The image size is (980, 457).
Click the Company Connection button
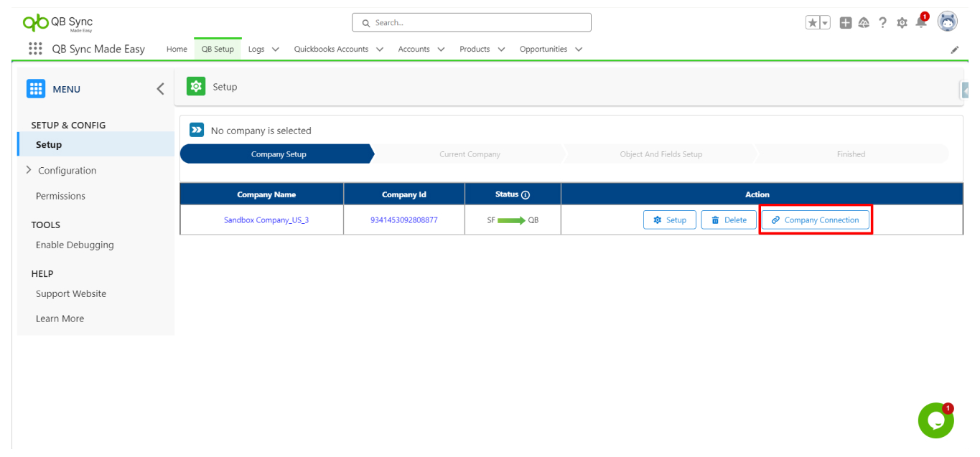(x=816, y=220)
